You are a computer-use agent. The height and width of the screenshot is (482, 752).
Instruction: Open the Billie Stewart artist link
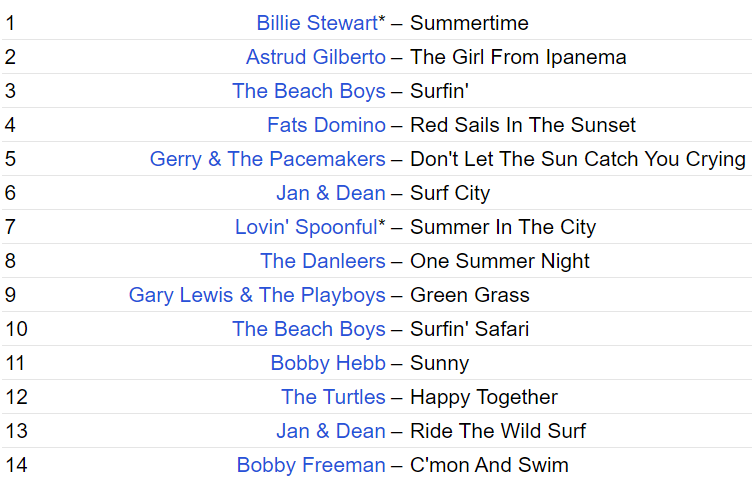tap(316, 23)
